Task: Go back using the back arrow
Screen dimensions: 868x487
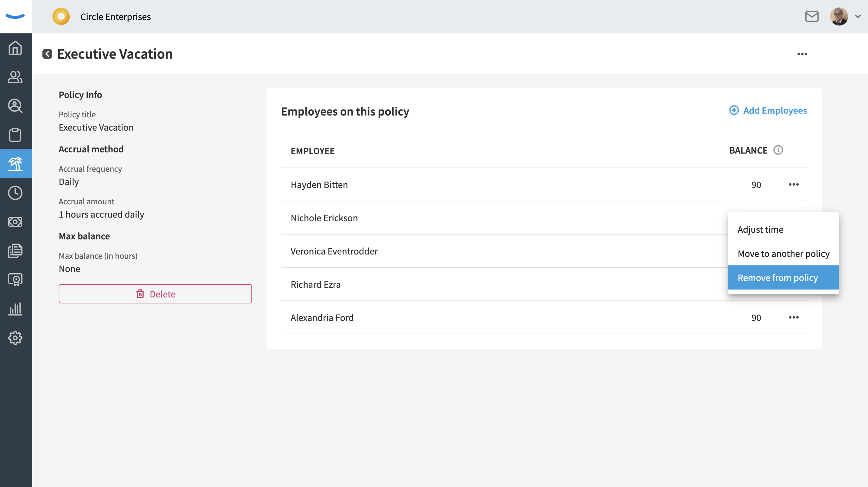Action: pyautogui.click(x=47, y=54)
